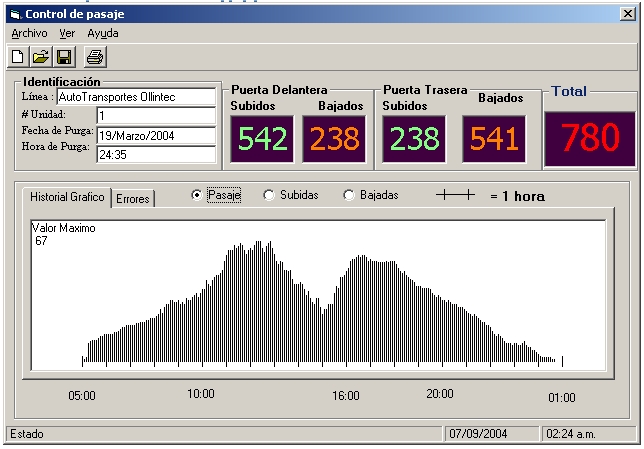Image resolution: width=644 pixels, height=449 pixels.
Task: Click the Fecha de Purga field
Action: pyautogui.click(x=156, y=135)
